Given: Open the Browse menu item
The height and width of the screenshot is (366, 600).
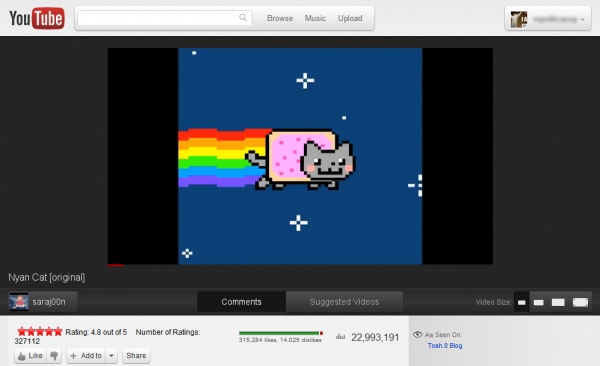Looking at the screenshot, I should pos(280,18).
